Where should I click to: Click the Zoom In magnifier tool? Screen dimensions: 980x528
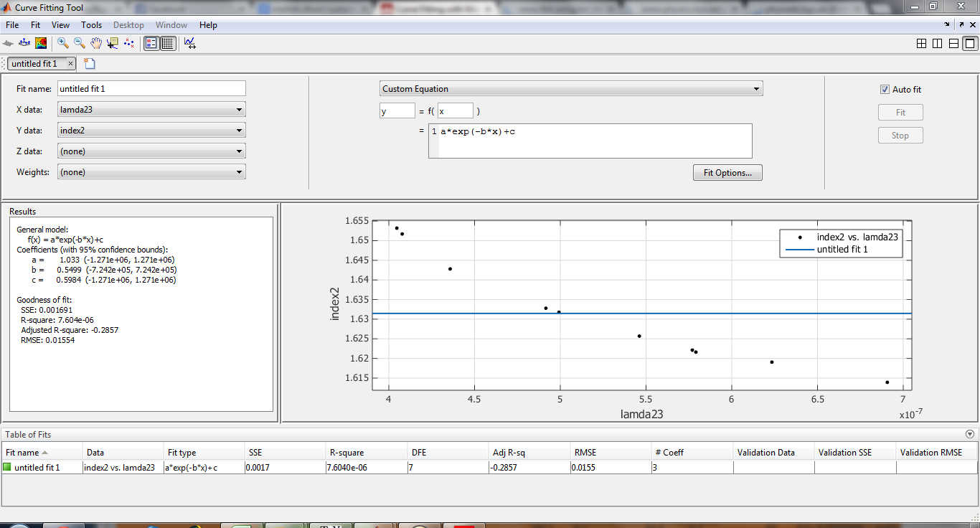tap(62, 43)
